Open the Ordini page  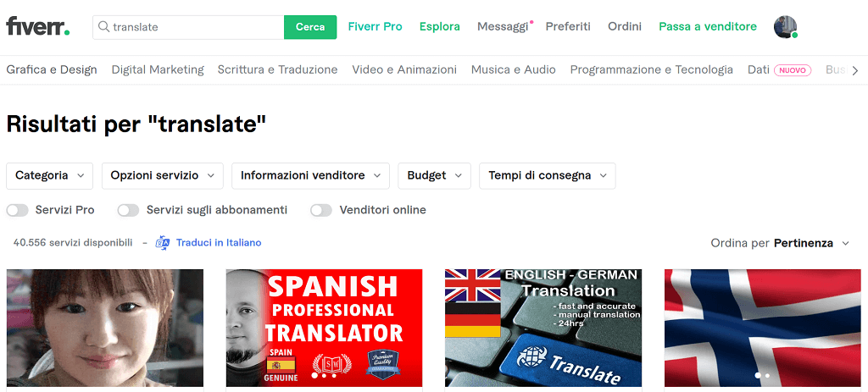tap(625, 26)
